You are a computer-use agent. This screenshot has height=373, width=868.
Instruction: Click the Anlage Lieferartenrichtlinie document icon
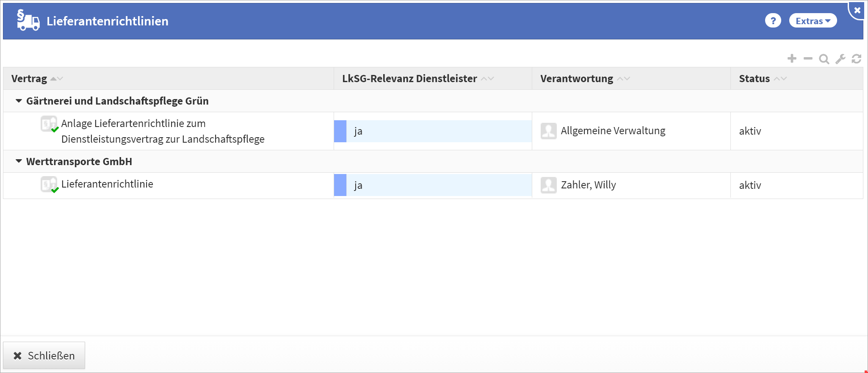(49, 124)
